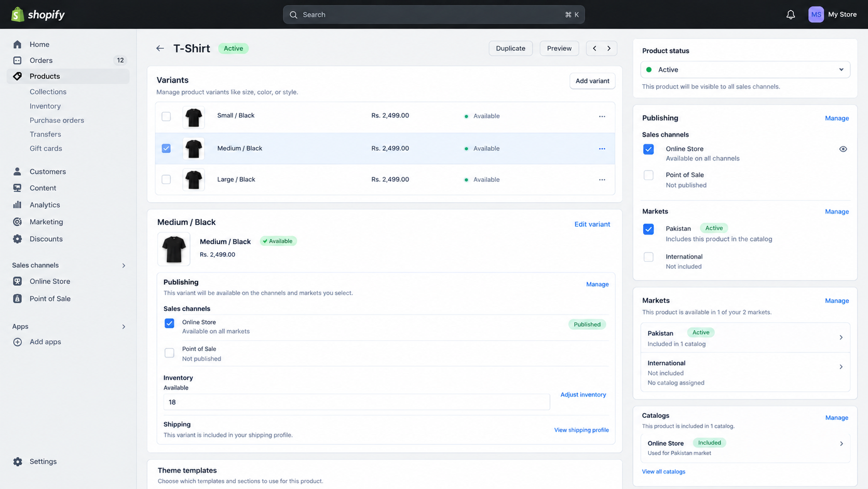Go back with the arrow beside T-Shirt

(160, 48)
